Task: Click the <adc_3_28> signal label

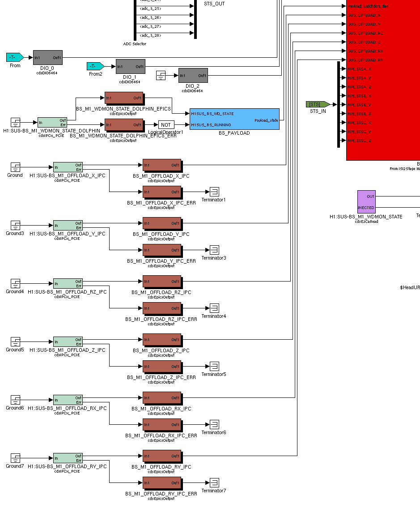Action: (x=151, y=35)
